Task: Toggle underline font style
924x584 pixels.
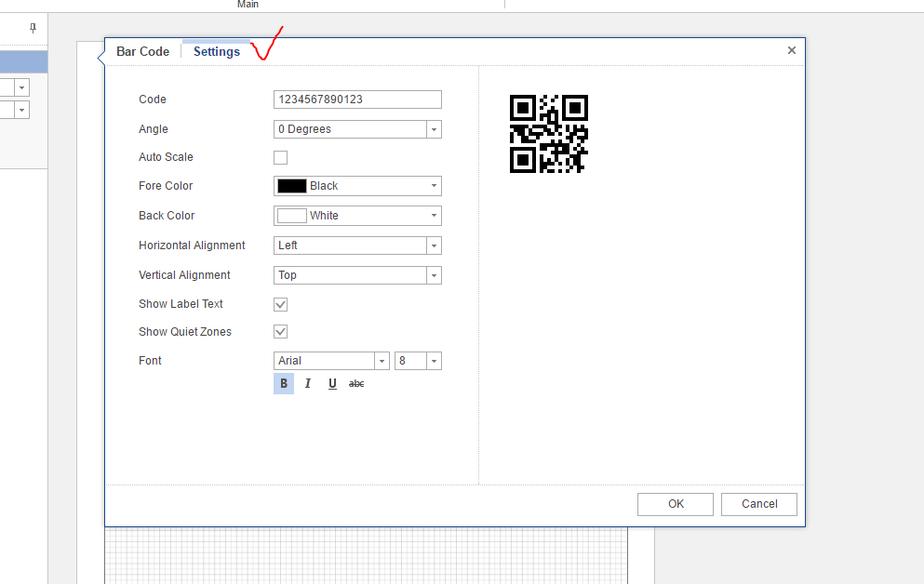Action: pyautogui.click(x=332, y=384)
